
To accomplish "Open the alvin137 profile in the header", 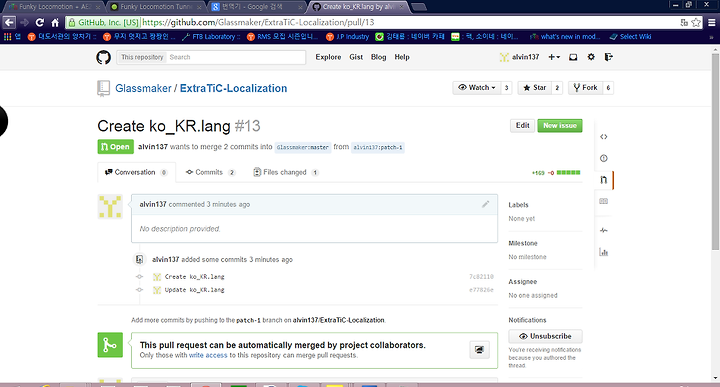I will pyautogui.click(x=519, y=57).
